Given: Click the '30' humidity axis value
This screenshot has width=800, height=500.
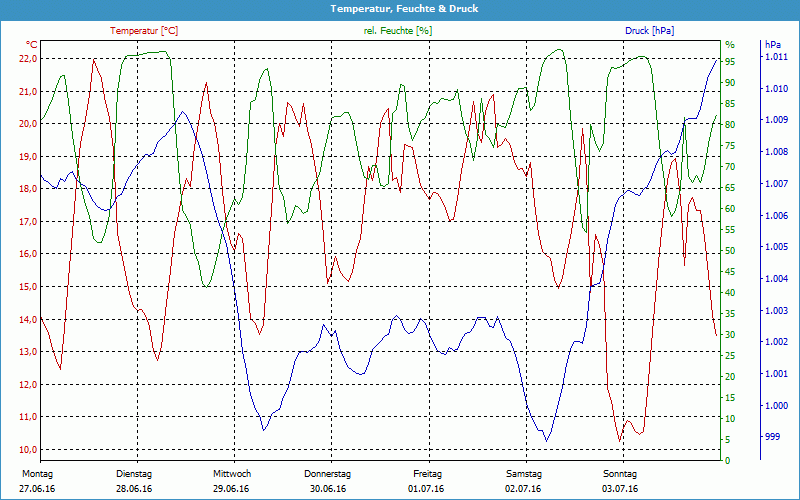Looking at the screenshot, I should click(x=730, y=335).
